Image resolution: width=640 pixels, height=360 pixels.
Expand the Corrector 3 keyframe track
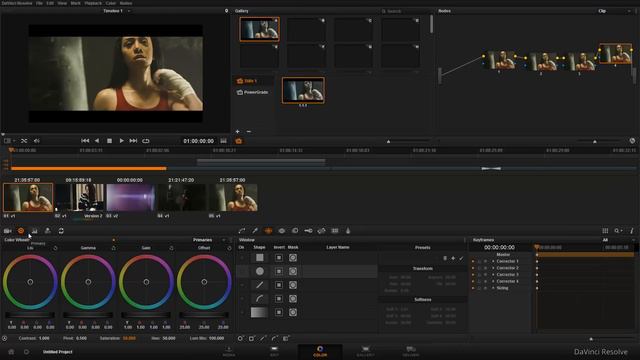coord(493,275)
